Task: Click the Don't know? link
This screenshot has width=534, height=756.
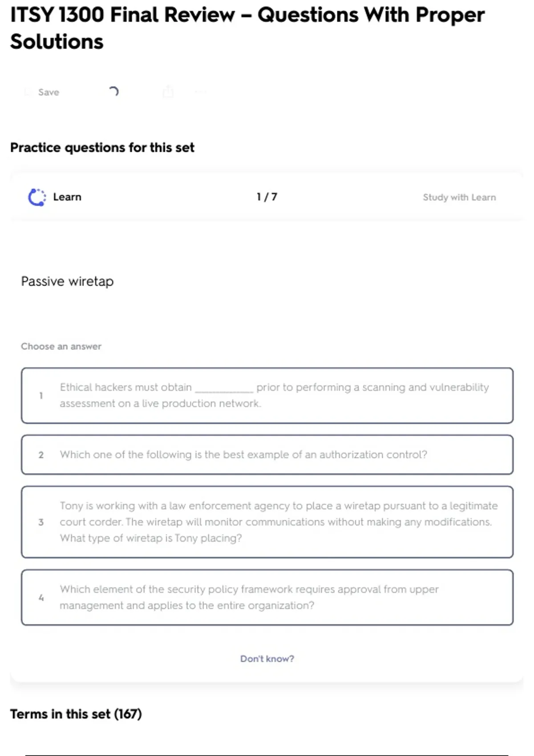Action: [x=267, y=659]
